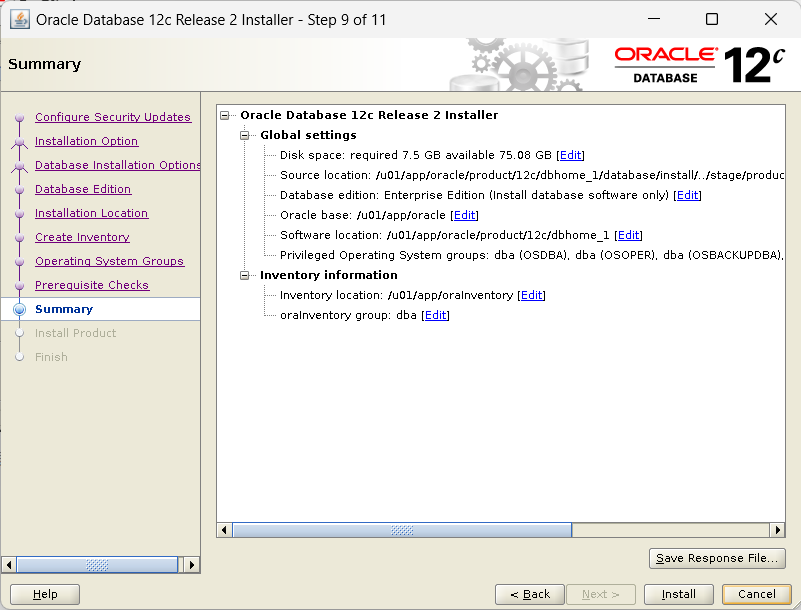
Task: Click steps sidebar scroll left arrow
Action: pyautogui.click(x=9, y=565)
